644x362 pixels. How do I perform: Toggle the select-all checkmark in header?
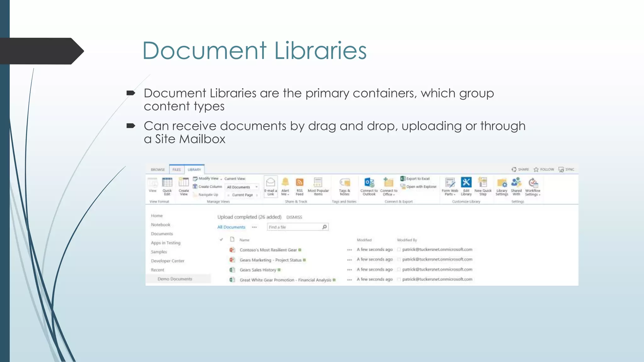[x=221, y=239]
